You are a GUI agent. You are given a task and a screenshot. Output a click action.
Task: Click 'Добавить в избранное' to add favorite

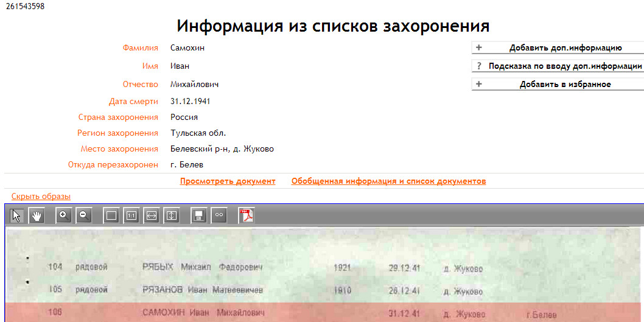(558, 85)
